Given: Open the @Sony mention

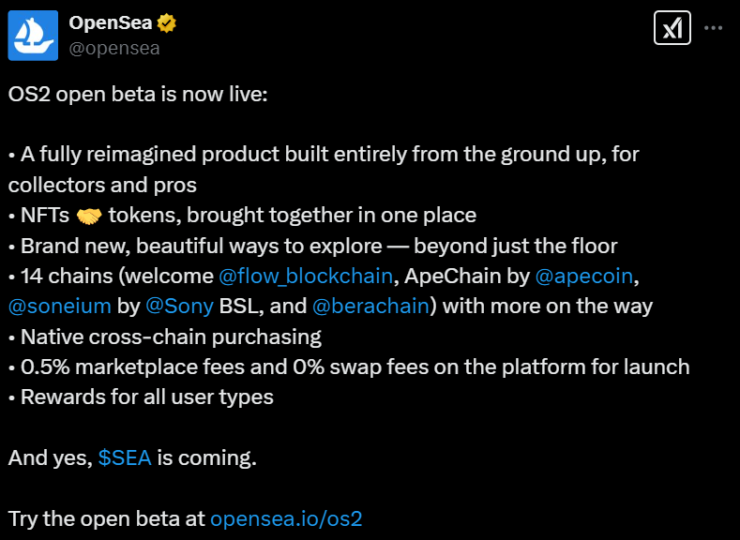Looking at the screenshot, I should (x=179, y=306).
